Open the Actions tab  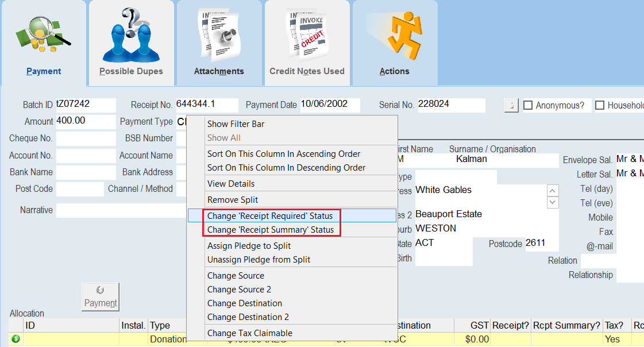395,43
